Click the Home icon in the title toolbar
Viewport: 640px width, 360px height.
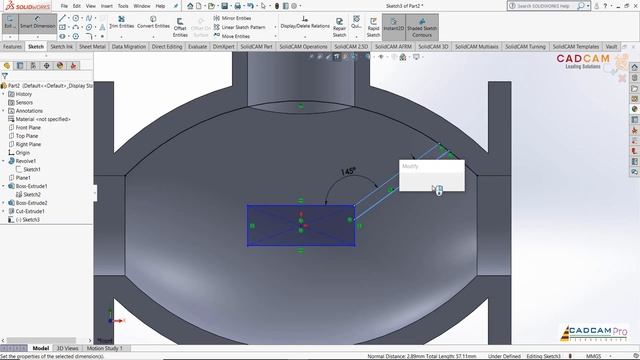coord(190,6)
